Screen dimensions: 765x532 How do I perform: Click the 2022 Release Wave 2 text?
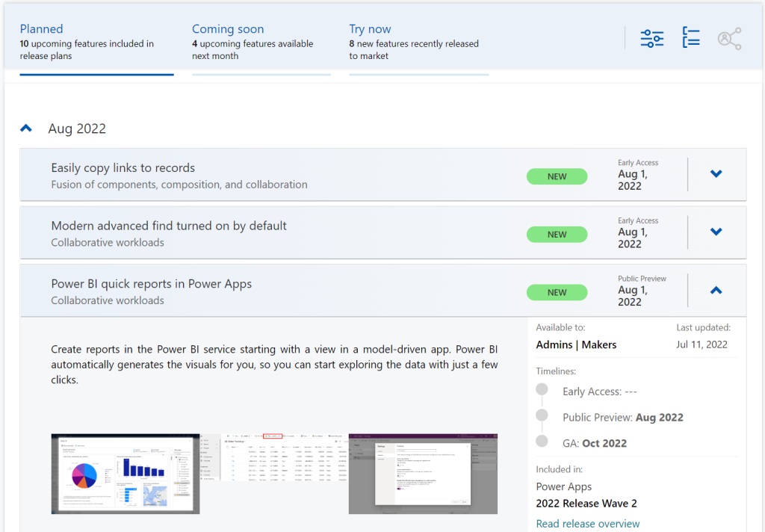(x=586, y=504)
